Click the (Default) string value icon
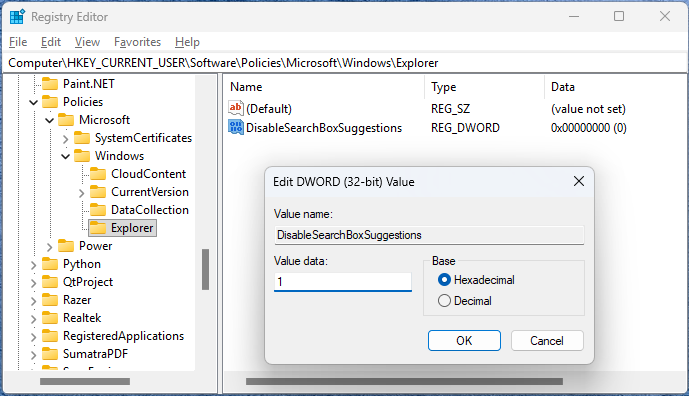689x396 pixels. pyautogui.click(x=236, y=108)
